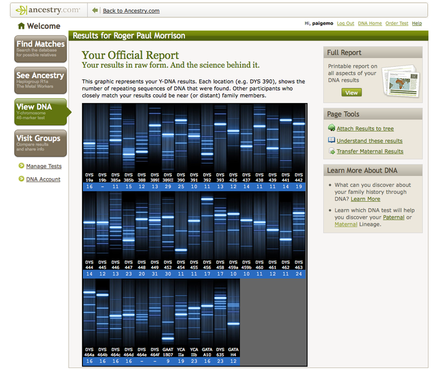This screenshot has height=375, width=445.
Task: Click the DYS 385b band column
Action: (129, 138)
